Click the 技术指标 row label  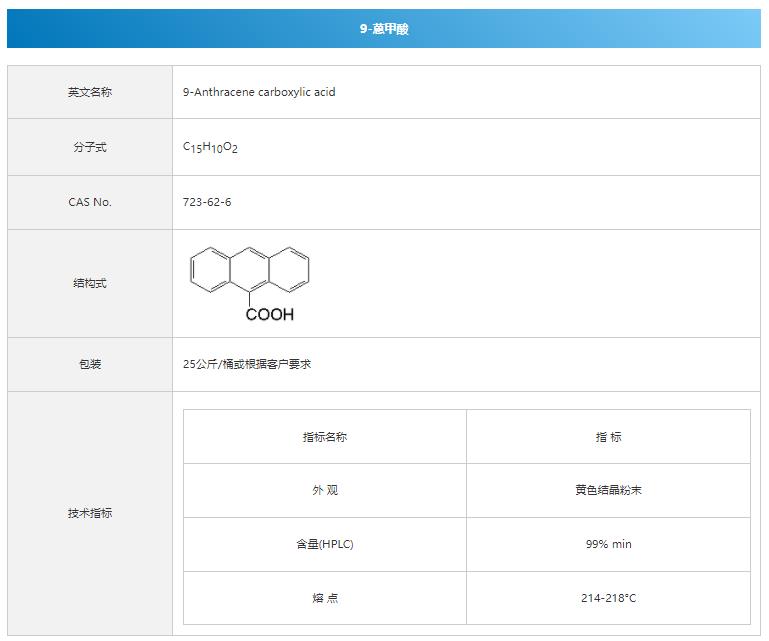tap(90, 513)
